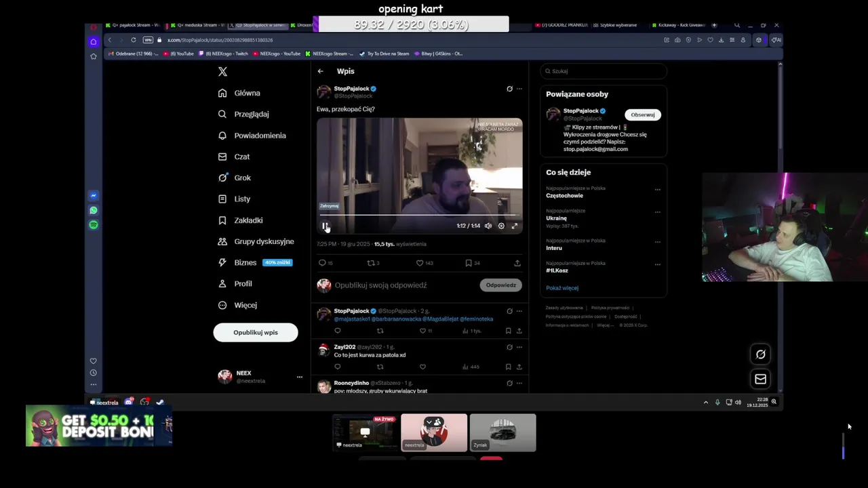Click the Opublikuj wpis button
Image resolution: width=868 pixels, height=488 pixels.
[x=256, y=332]
